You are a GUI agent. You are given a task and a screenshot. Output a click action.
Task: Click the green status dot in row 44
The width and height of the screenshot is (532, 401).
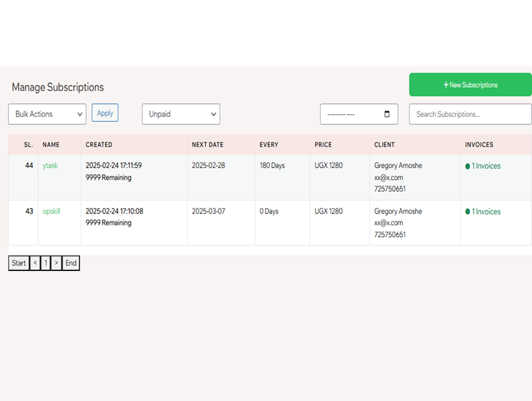click(468, 166)
